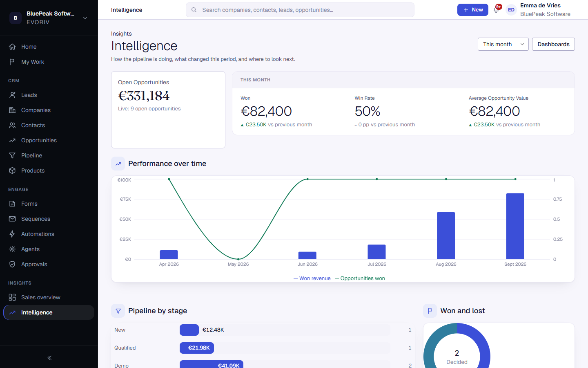Click the New stage pipeline bar
Viewport: 588px width, 368px height.
(189, 330)
